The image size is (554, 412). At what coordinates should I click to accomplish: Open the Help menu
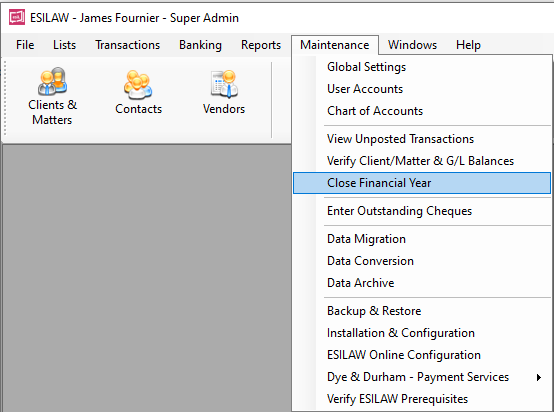tap(468, 45)
